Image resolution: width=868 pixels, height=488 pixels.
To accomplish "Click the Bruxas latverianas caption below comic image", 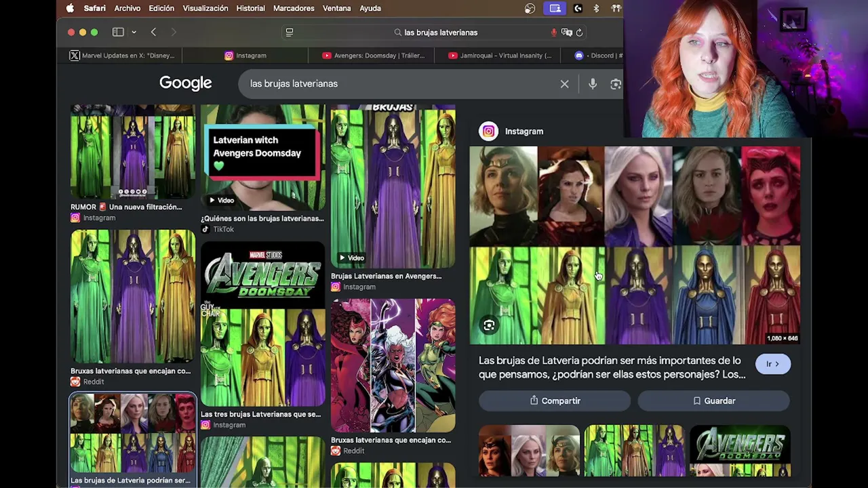I will [x=391, y=440].
